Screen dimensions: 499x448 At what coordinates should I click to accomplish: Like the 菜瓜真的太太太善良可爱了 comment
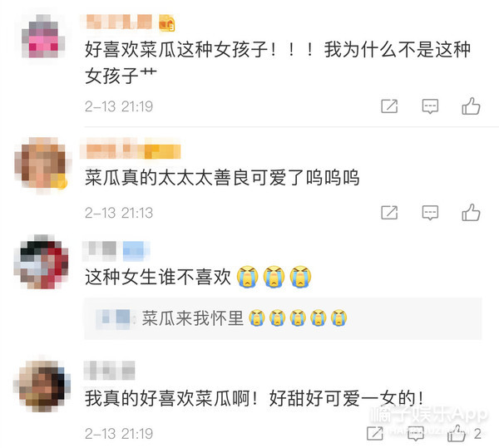pos(471,213)
